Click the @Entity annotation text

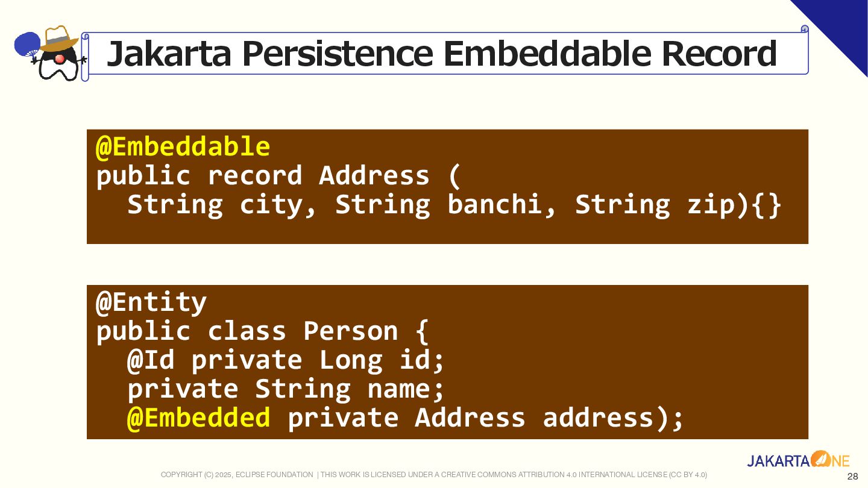coord(151,302)
